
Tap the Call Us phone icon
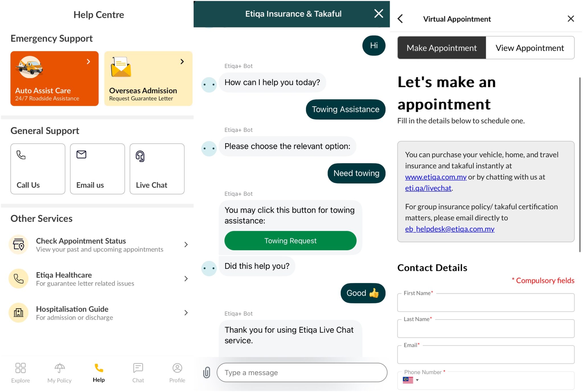tap(21, 155)
